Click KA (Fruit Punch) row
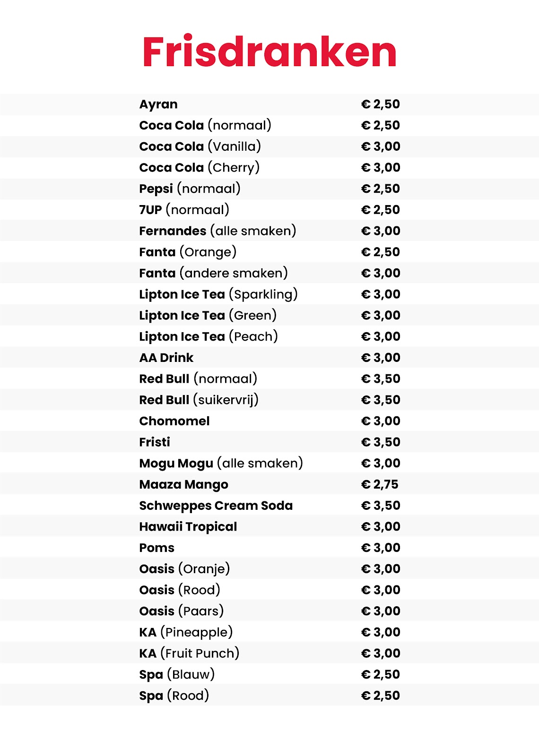Viewport: 539px width, 756px height. click(269, 653)
